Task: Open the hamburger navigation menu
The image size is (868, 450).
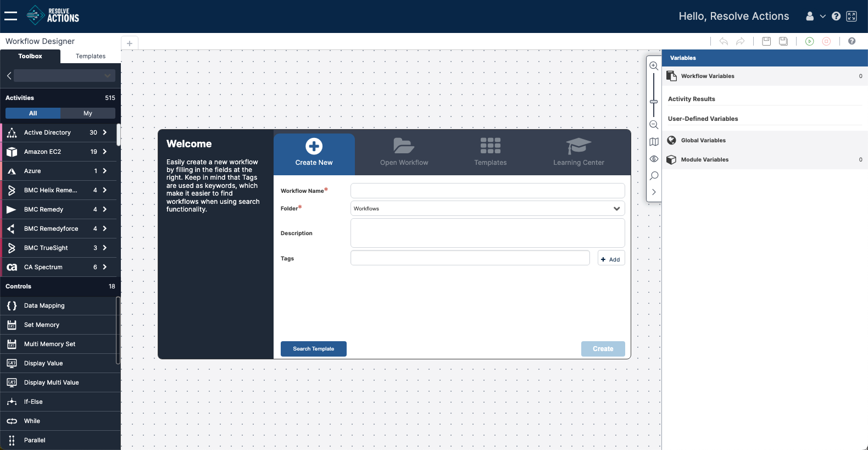Action: click(x=11, y=16)
